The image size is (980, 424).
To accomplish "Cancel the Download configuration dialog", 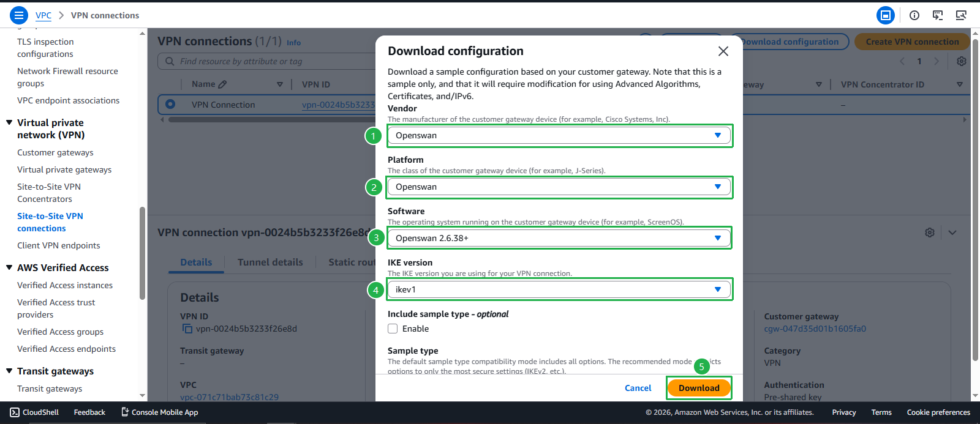I will pos(638,388).
